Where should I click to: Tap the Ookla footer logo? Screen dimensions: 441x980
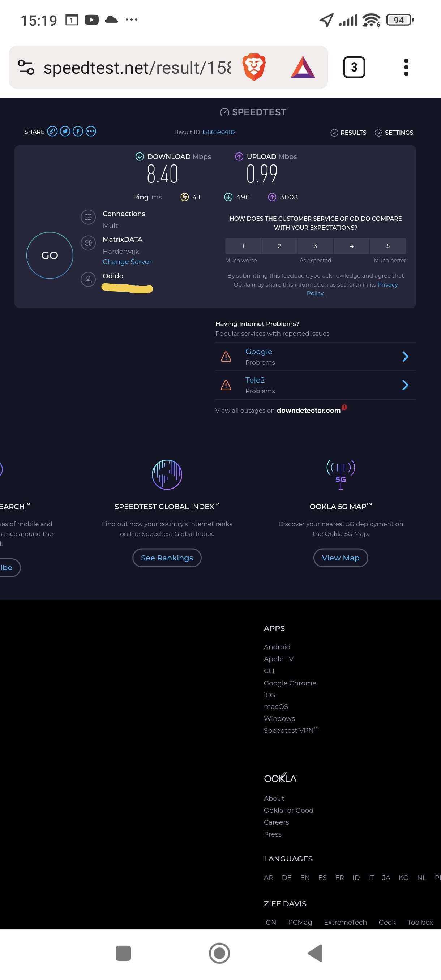pyautogui.click(x=280, y=778)
